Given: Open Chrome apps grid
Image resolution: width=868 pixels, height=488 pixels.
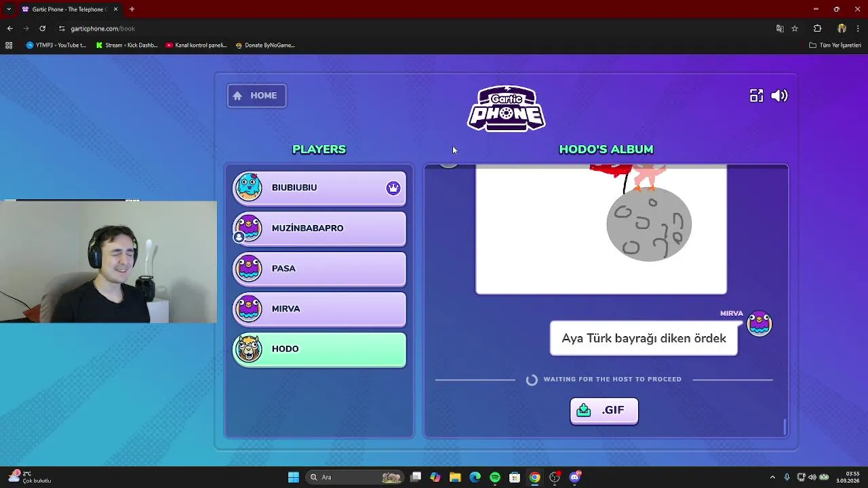Looking at the screenshot, I should coord(9,45).
